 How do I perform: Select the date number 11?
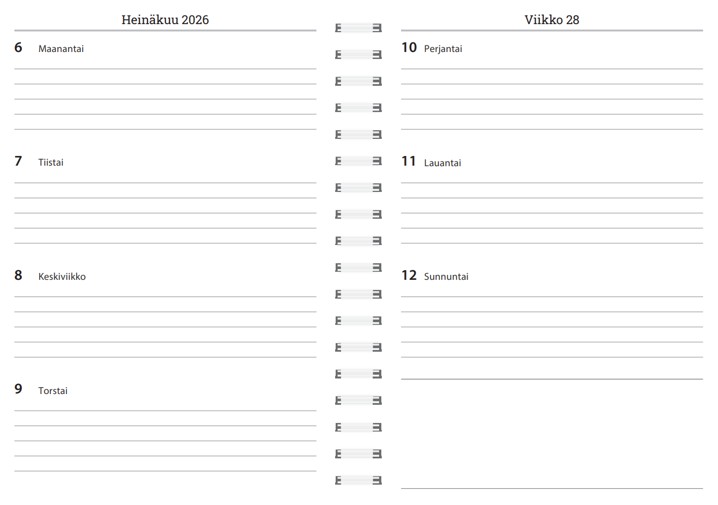pyautogui.click(x=409, y=161)
